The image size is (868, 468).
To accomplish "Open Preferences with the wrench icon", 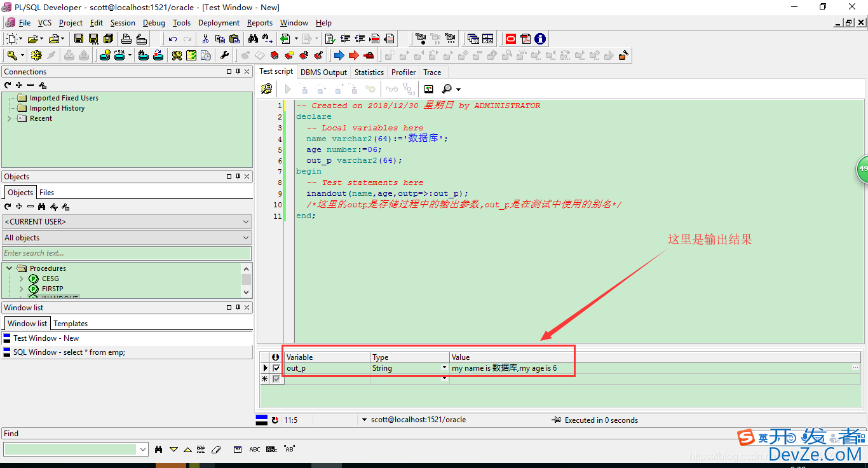I will point(224,55).
